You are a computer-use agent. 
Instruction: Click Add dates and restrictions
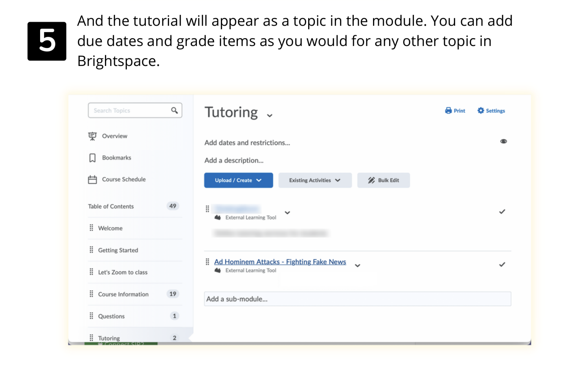pos(247,143)
